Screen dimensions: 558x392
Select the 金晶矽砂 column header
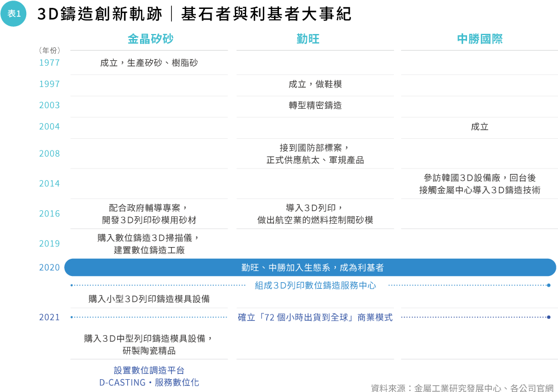(x=150, y=39)
